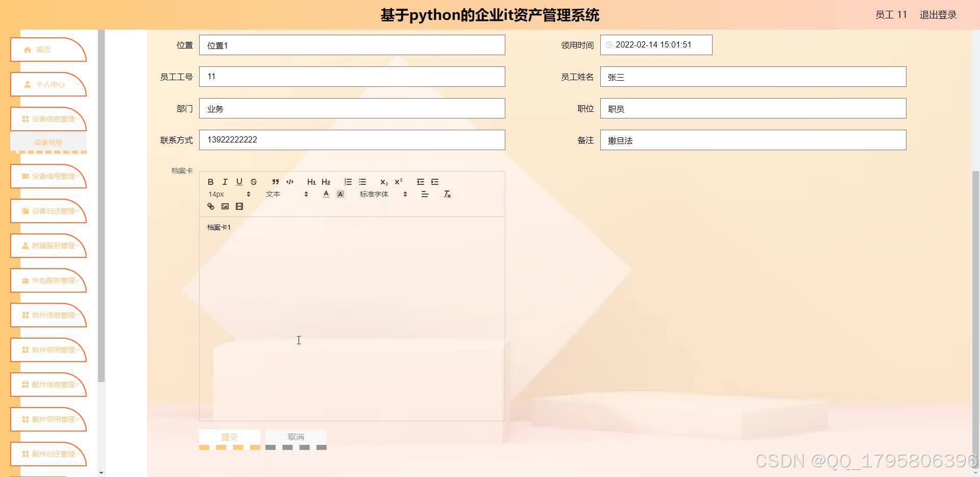
Task: Insert a blockquote
Action: click(x=276, y=182)
